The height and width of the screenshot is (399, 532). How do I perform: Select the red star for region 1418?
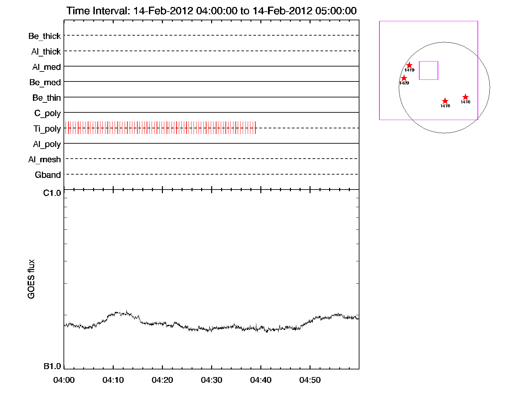tap(445, 101)
